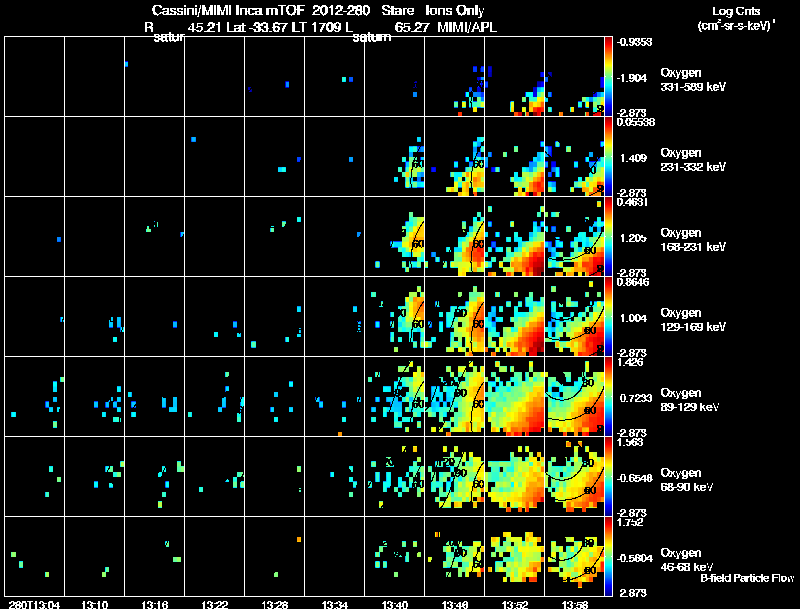Open the 13:52 Oxygen 89-129 keV image
Viewport: 800px width, 609px height.
tap(514, 396)
